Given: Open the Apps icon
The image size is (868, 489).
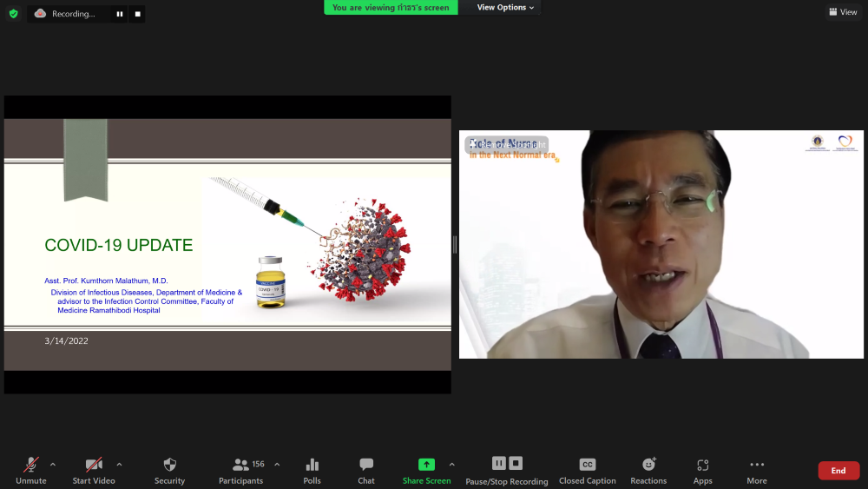Looking at the screenshot, I should pyautogui.click(x=702, y=470).
